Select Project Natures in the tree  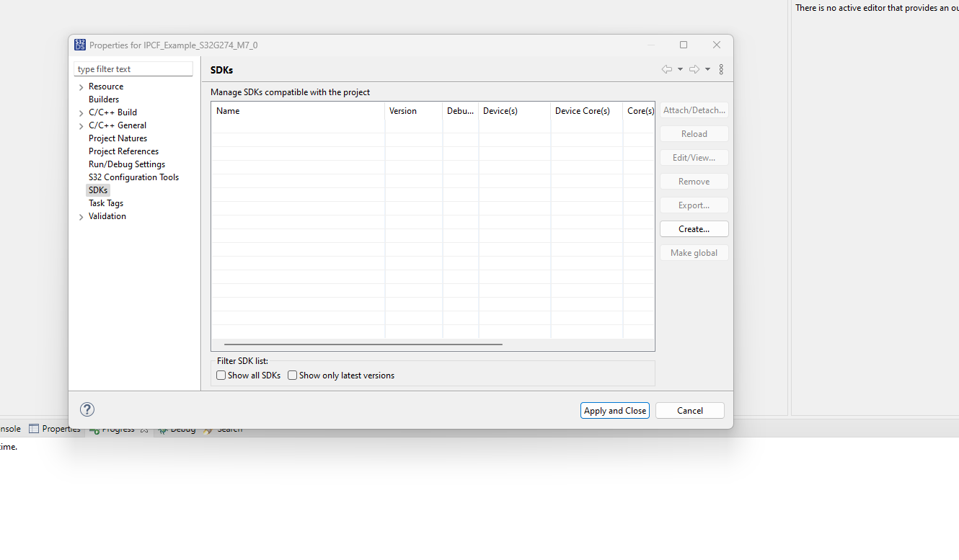[x=118, y=138]
